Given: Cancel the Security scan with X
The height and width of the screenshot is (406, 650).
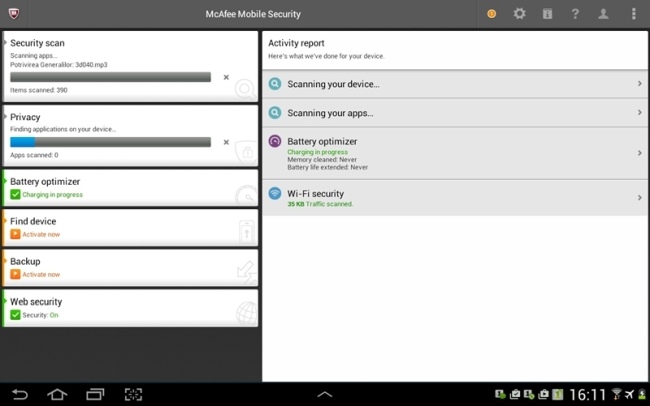Looking at the screenshot, I should [x=226, y=77].
